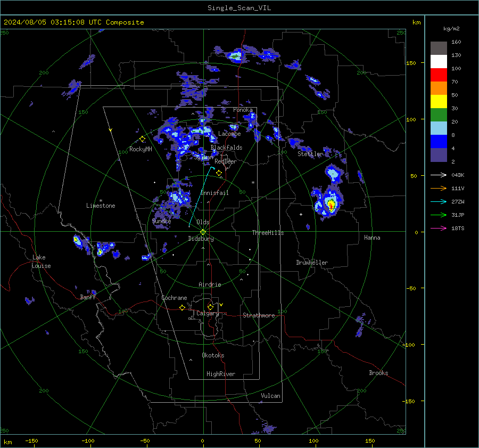This screenshot has height=448, width=479.
Task: Click the Lake Louise map label
Action: click(41, 262)
